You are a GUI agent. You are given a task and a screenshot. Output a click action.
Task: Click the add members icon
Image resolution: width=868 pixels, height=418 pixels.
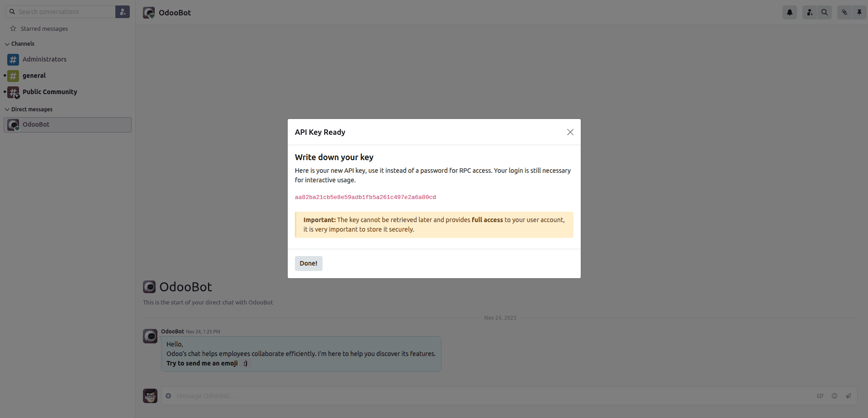coord(810,12)
